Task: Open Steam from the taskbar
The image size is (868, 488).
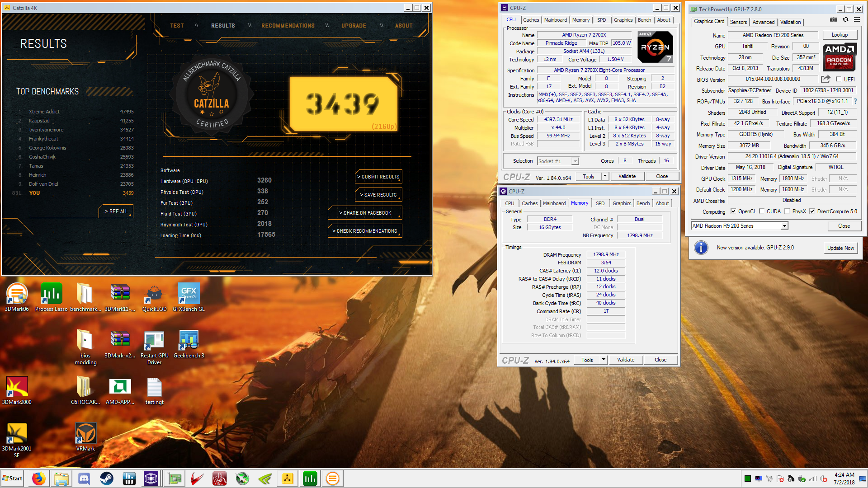Action: pyautogui.click(x=107, y=479)
